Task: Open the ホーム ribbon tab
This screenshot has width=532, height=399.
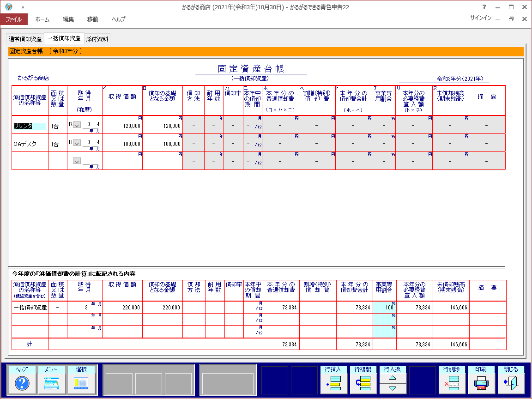Action: (x=42, y=19)
